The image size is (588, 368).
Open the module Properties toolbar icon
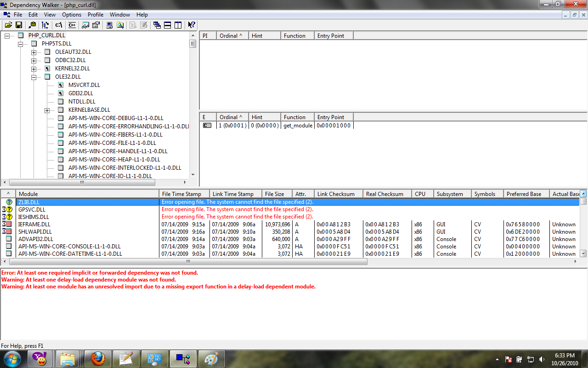click(x=96, y=25)
